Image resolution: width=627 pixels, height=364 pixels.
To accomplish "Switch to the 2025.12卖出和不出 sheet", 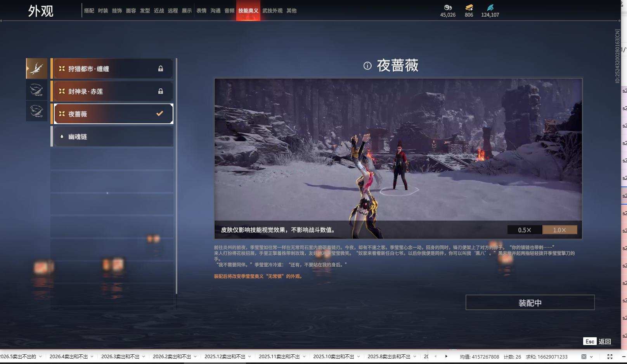I will click(225, 357).
